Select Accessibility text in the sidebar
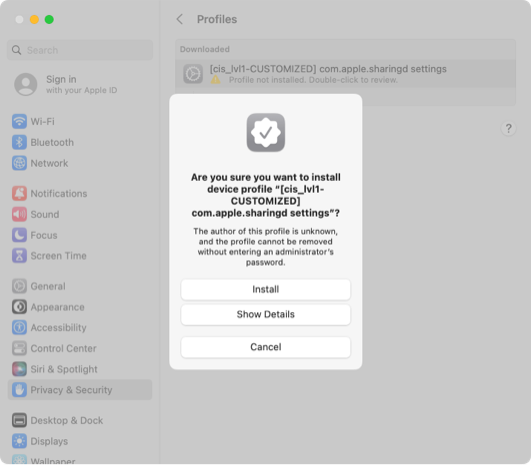The width and height of the screenshot is (531, 465). [x=59, y=327]
